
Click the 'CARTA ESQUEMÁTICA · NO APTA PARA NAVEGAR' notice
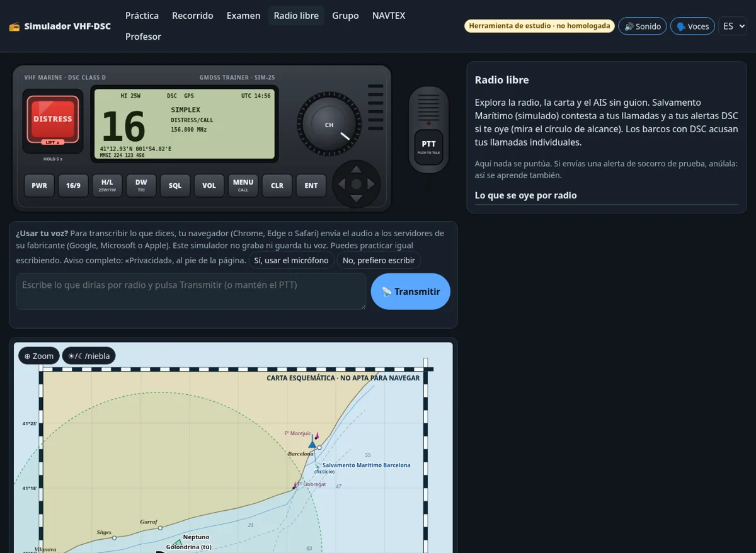tap(343, 378)
